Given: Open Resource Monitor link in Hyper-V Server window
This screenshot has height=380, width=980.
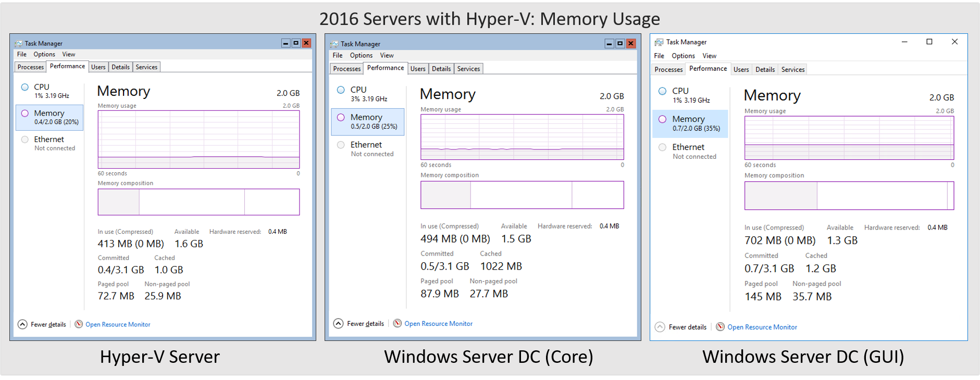Looking at the screenshot, I should [118, 324].
